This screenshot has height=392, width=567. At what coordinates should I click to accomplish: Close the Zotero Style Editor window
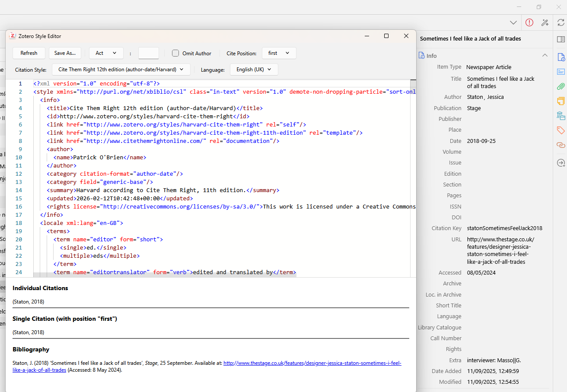(406, 36)
